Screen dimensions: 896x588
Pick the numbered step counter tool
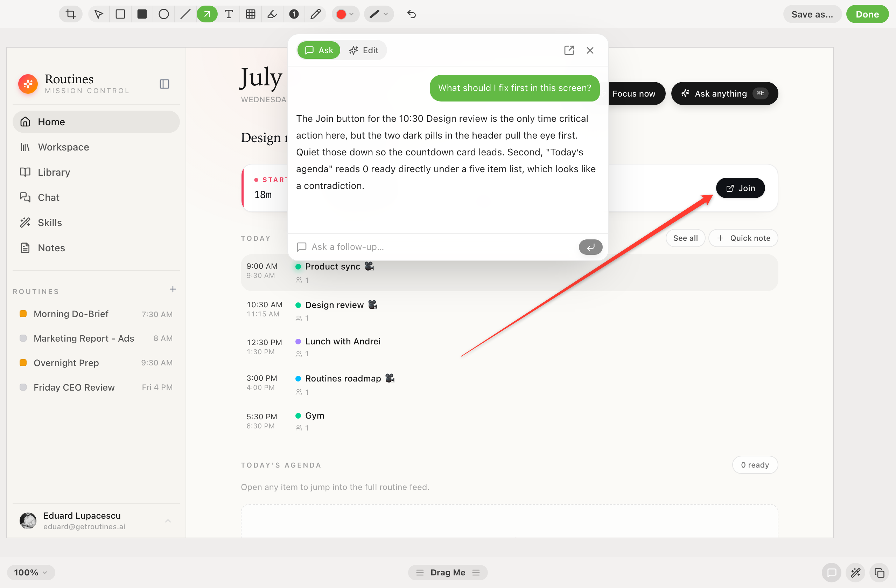tap(294, 14)
